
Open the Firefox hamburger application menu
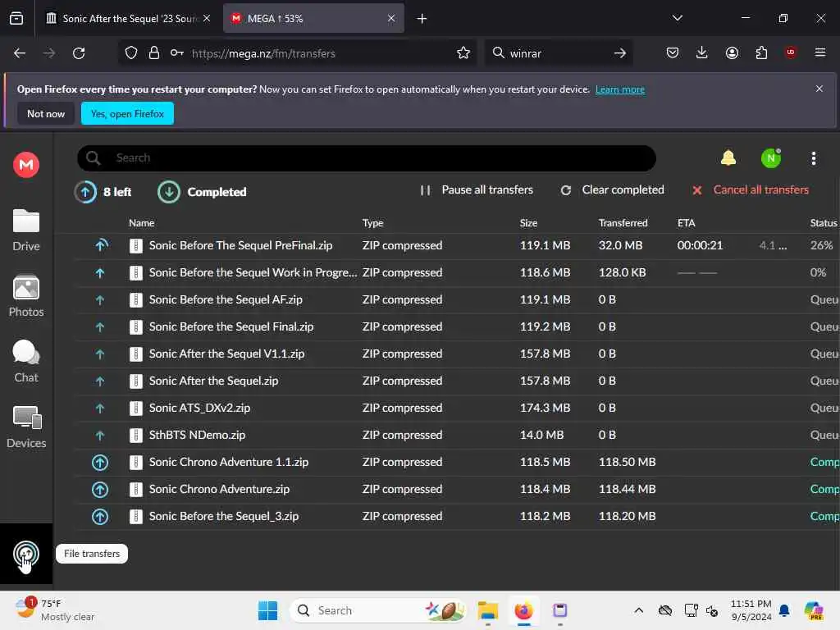click(x=820, y=52)
